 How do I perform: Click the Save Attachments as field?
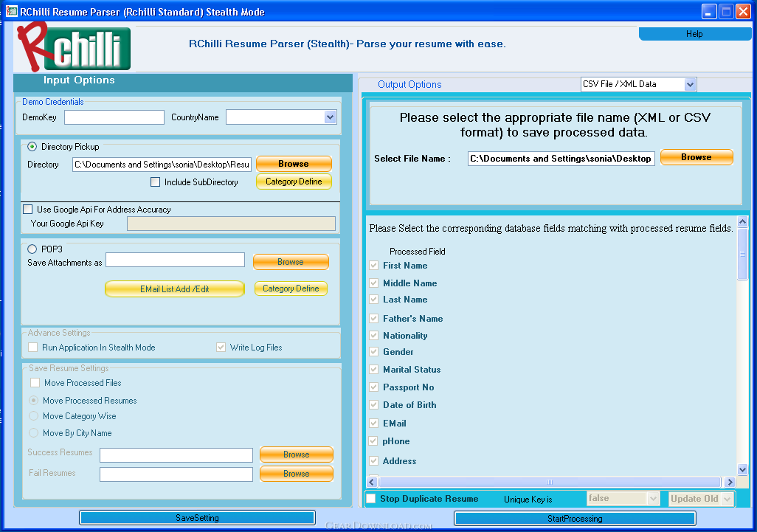click(x=176, y=260)
